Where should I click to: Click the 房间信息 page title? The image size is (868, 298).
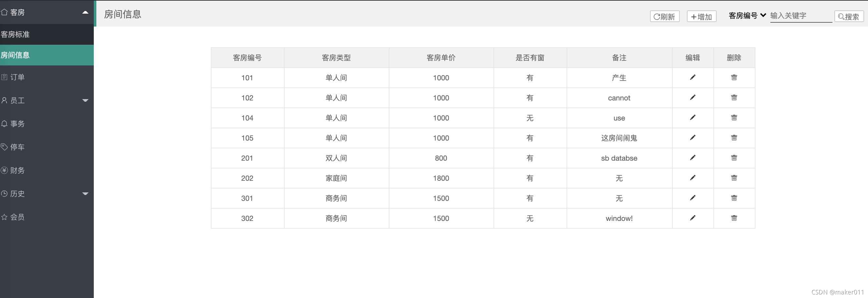click(123, 14)
